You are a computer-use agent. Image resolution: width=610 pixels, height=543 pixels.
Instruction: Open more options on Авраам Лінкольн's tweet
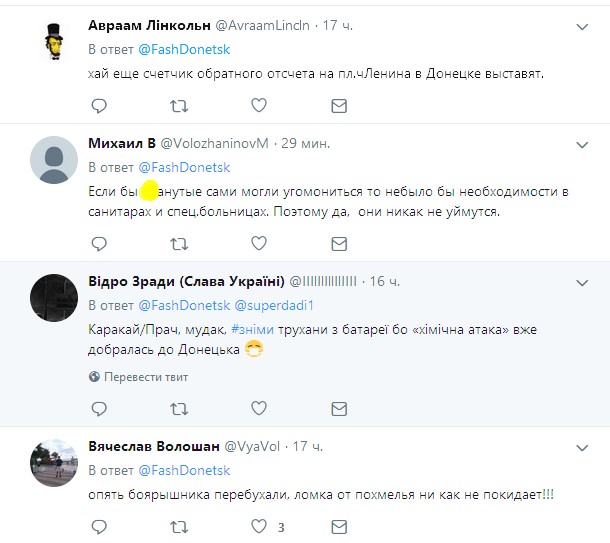[581, 25]
